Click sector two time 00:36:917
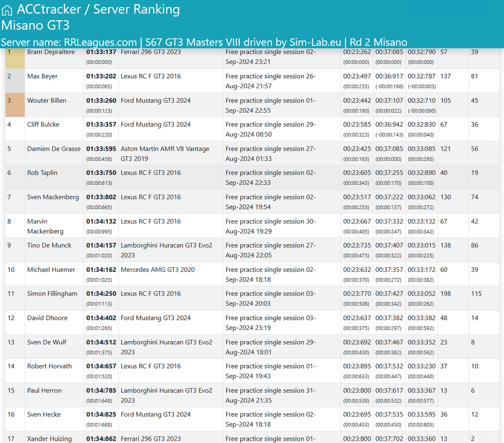 click(x=389, y=76)
